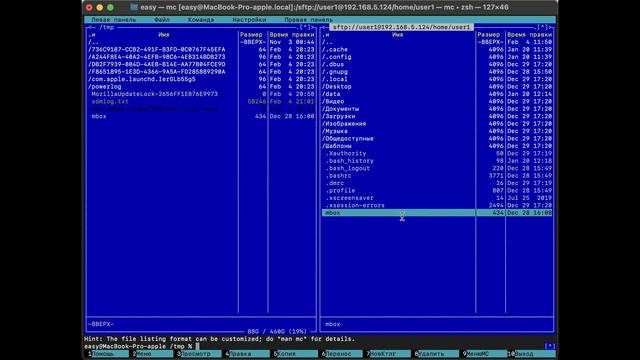Viewport: 640px width, 360px height.
Task: Select /Desktop directory in right panel
Action: click(437, 87)
